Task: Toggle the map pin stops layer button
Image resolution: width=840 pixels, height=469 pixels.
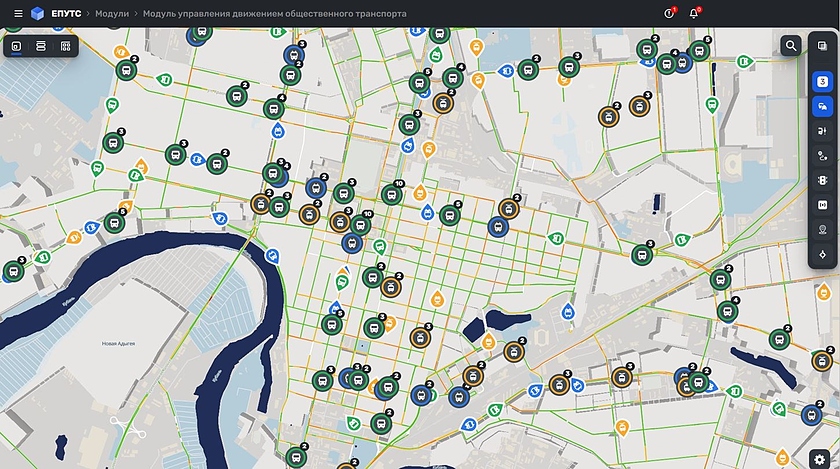Action: point(822,229)
